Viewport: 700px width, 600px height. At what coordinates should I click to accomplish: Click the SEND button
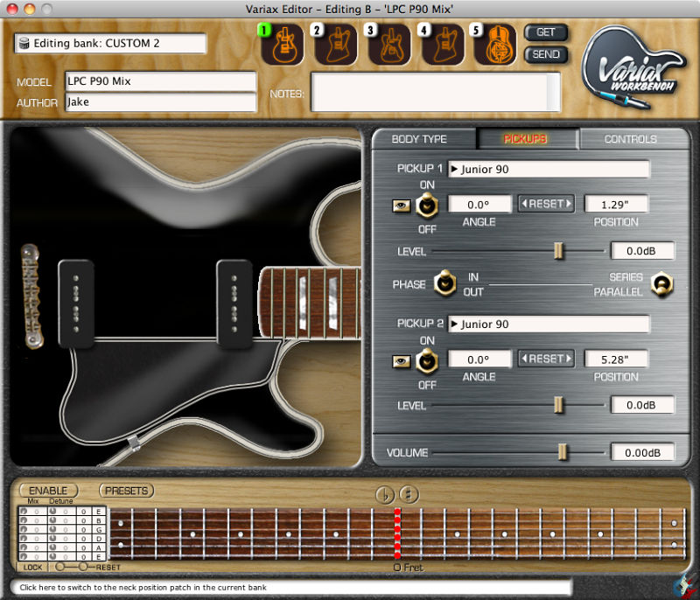[x=545, y=54]
